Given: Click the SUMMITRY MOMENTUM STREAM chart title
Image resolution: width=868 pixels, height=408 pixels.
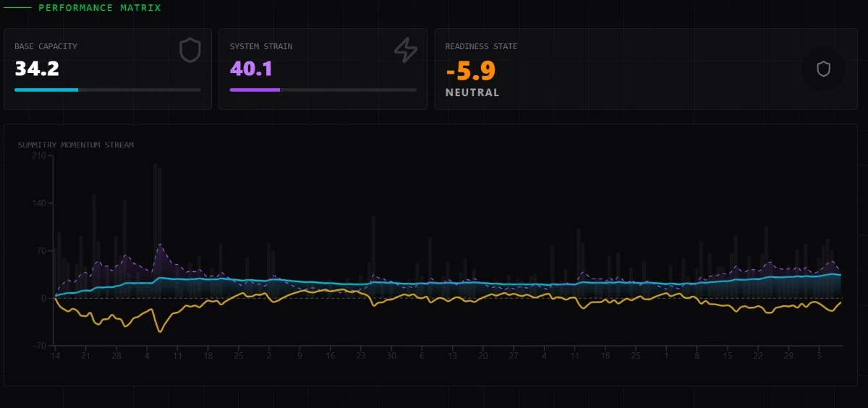Looking at the screenshot, I should click(76, 145).
